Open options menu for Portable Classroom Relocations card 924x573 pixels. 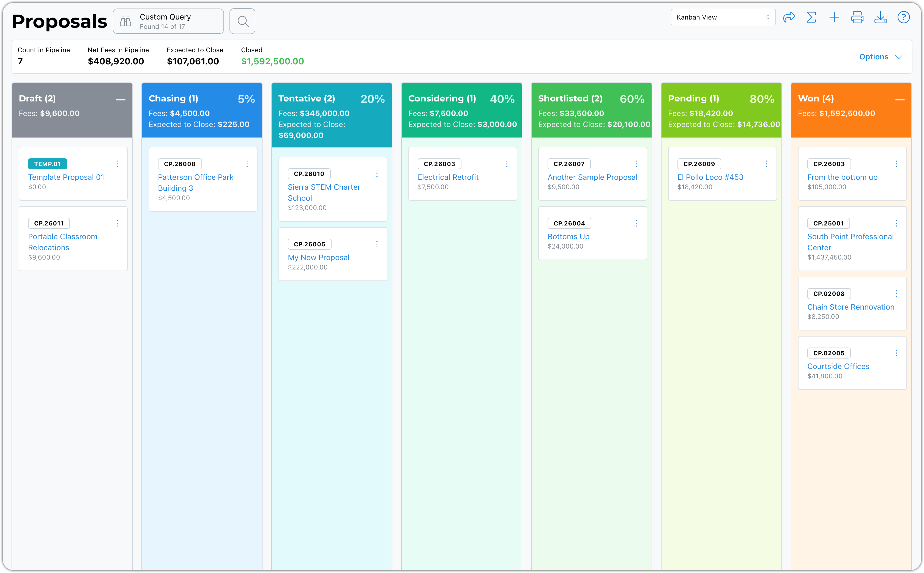pyautogui.click(x=117, y=223)
